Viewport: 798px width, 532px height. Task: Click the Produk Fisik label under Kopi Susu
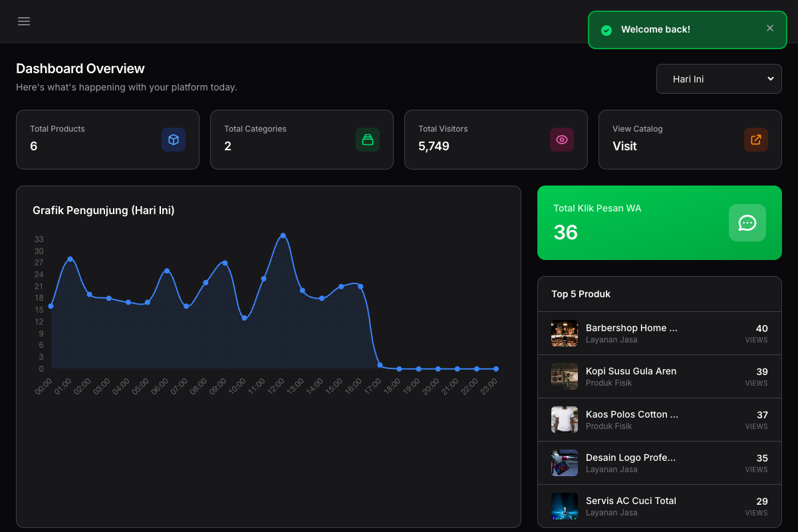609,383
